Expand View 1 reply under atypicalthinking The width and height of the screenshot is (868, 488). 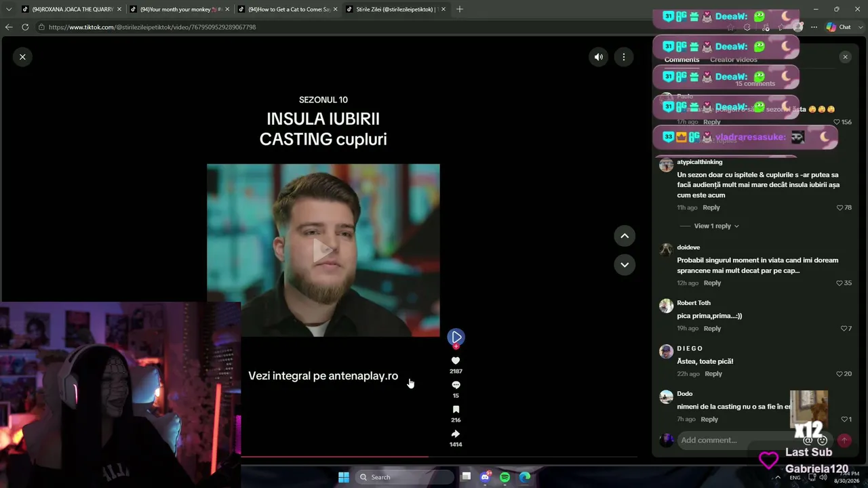click(x=716, y=226)
